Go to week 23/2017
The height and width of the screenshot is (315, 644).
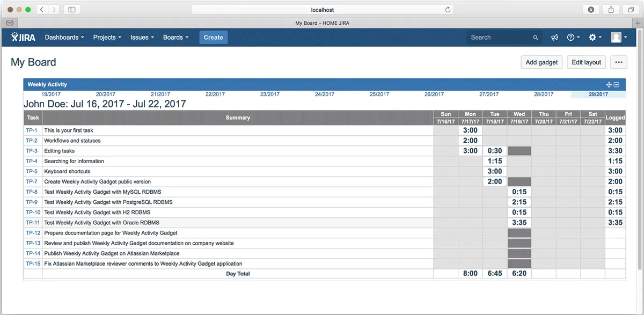(x=270, y=94)
